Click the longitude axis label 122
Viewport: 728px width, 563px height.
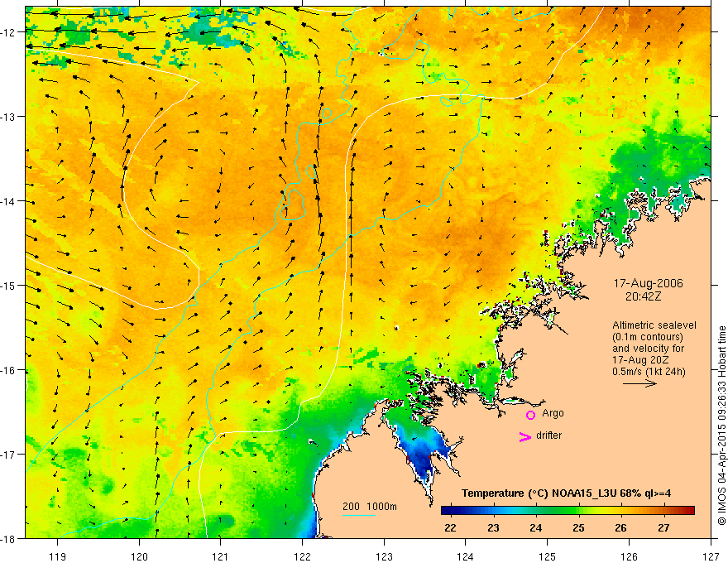coord(302,556)
